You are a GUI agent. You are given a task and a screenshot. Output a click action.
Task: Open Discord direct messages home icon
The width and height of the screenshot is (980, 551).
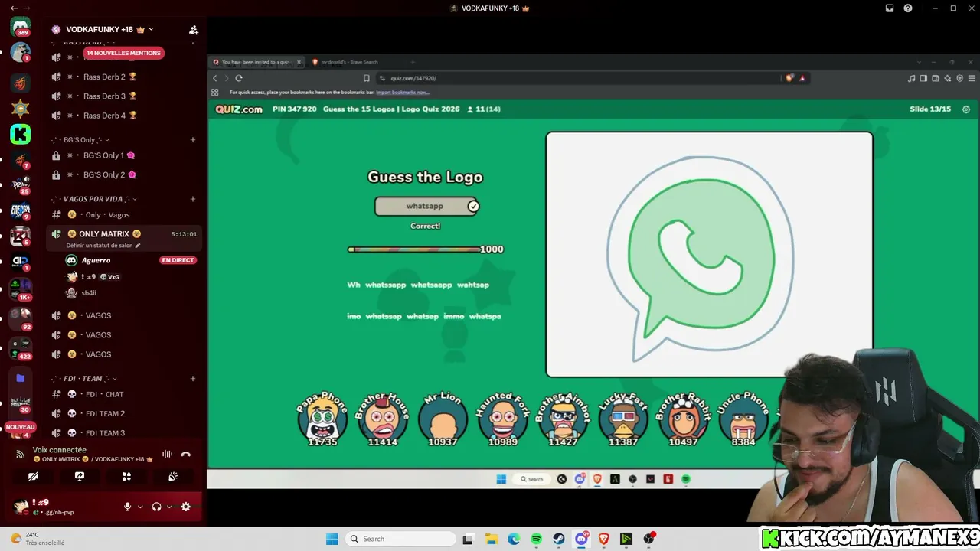point(21,27)
